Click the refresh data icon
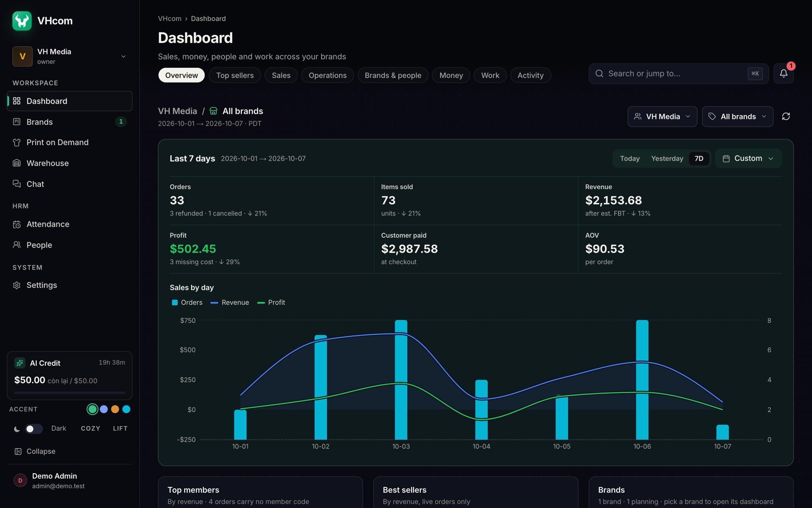 pos(786,117)
